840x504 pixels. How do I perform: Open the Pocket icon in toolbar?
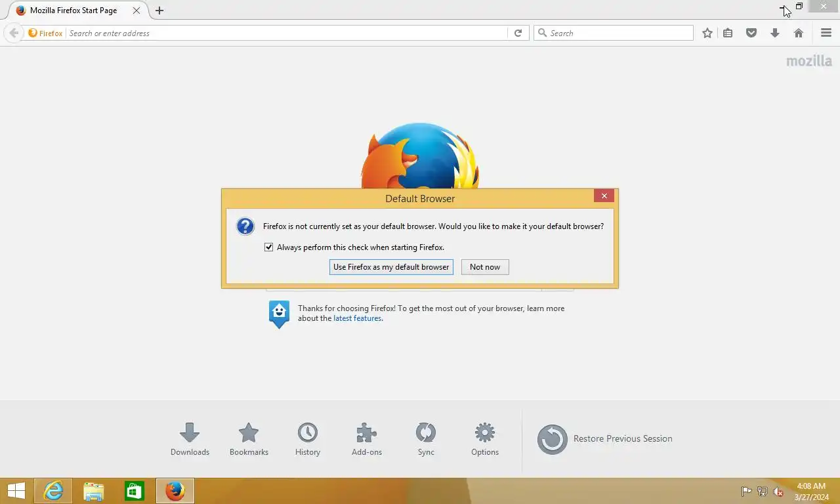coord(751,33)
